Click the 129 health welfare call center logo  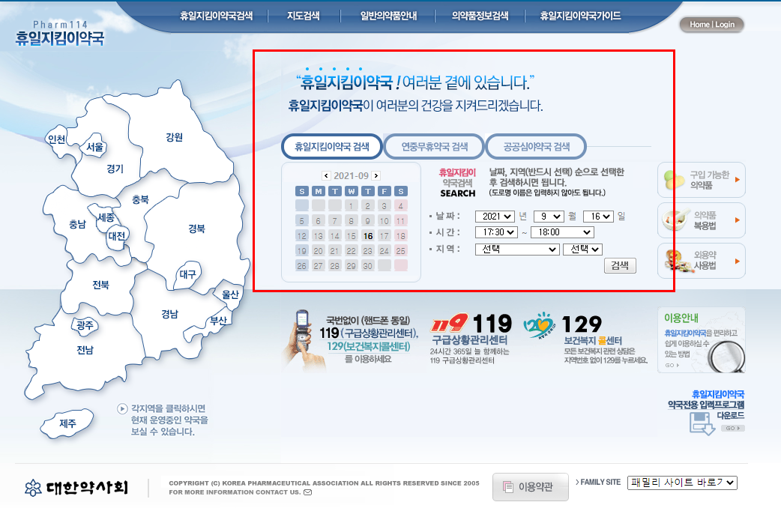538,324
